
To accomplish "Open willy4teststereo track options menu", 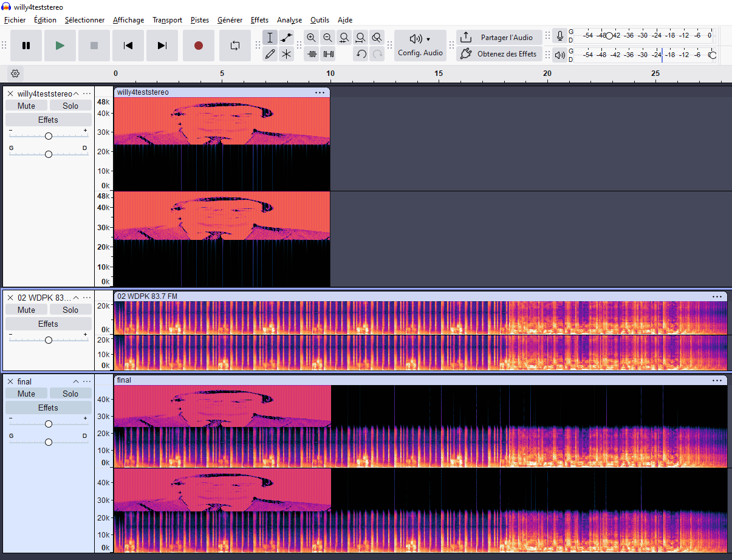I will point(87,94).
